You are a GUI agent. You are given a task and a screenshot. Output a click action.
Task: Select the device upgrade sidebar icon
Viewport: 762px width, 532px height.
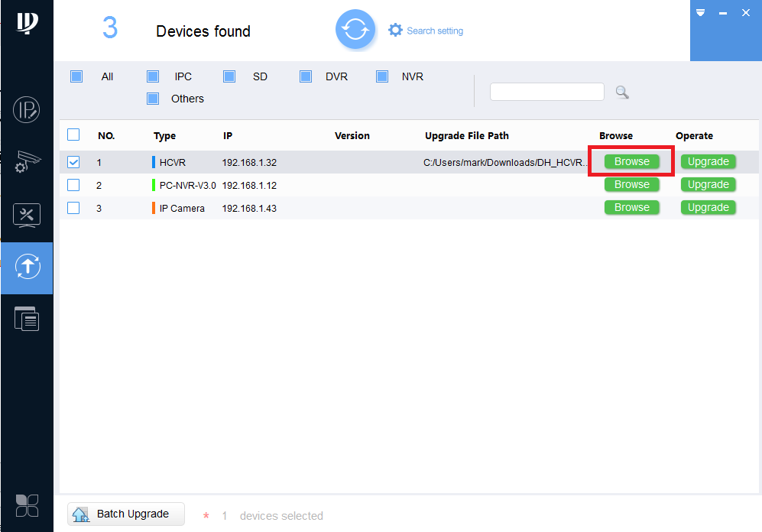pyautogui.click(x=28, y=267)
